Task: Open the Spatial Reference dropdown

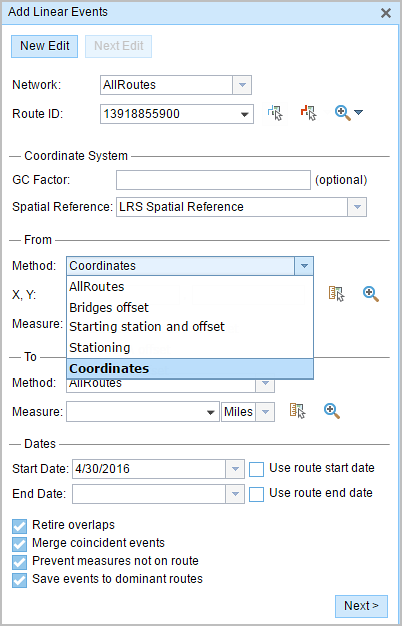Action: click(357, 207)
